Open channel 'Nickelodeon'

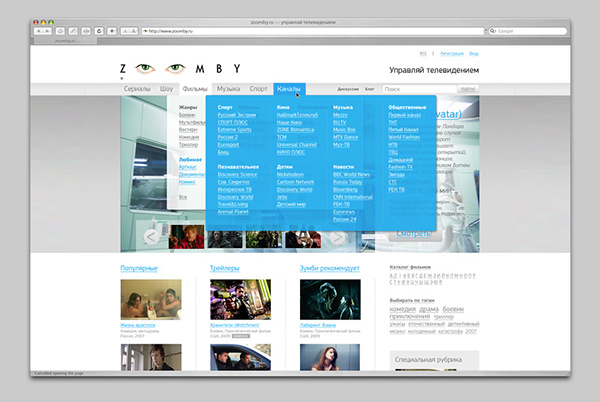290,174
